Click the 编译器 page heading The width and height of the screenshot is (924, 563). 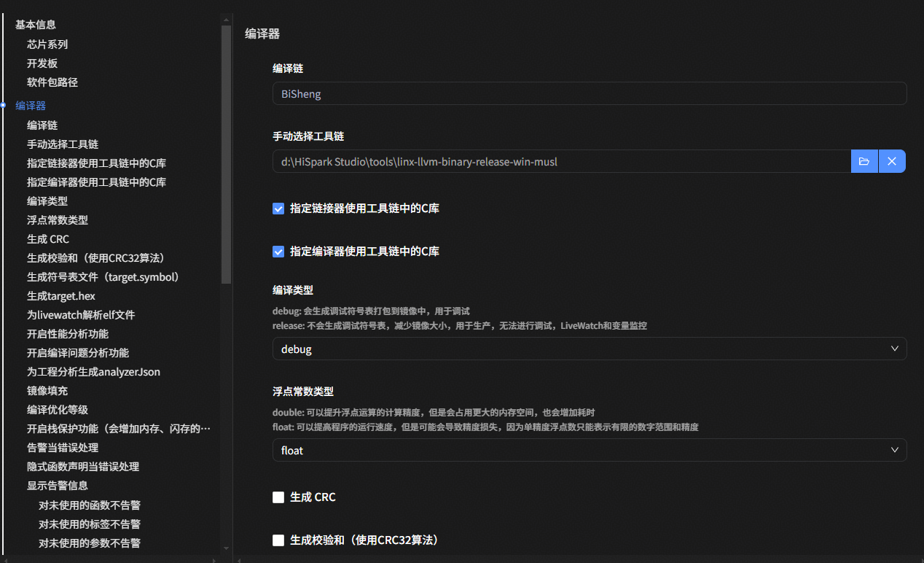(262, 34)
